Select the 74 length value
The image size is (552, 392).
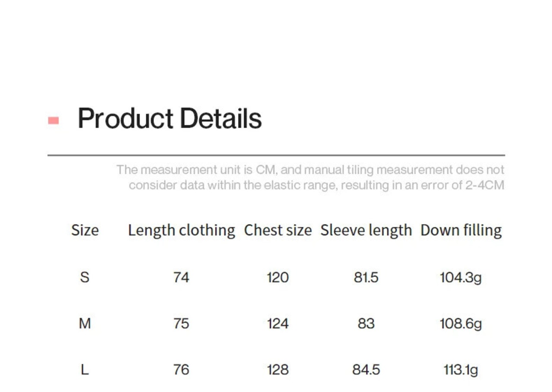point(181,277)
